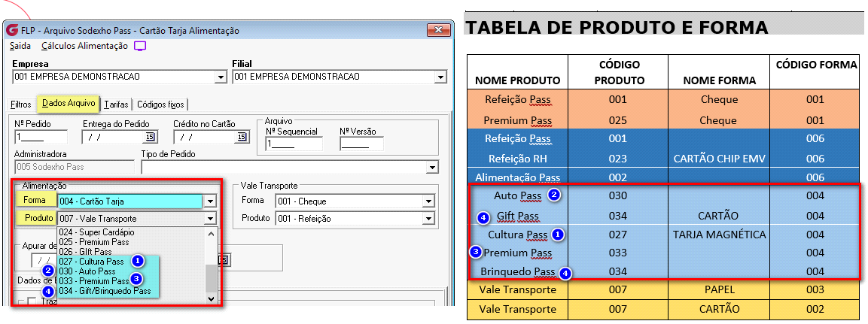Viewport: 868px width, 324px height.
Task: Click the Nº Pedido input field
Action: (41, 137)
